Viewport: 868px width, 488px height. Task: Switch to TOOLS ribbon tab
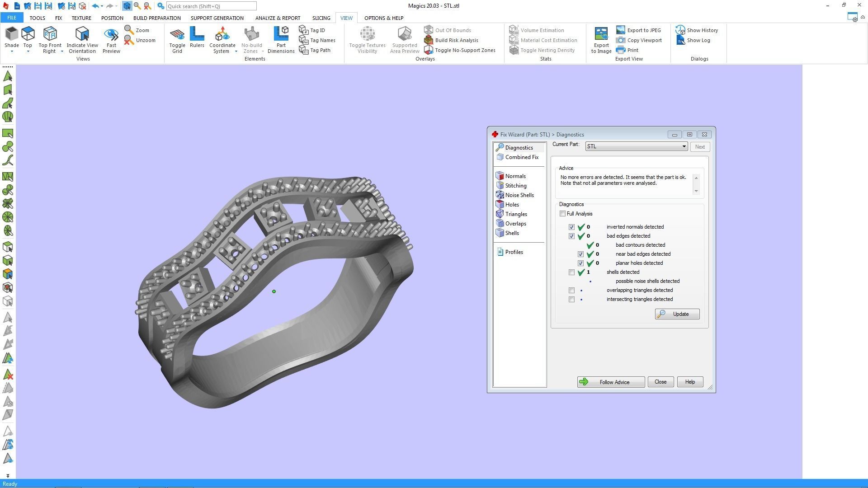[x=37, y=18]
